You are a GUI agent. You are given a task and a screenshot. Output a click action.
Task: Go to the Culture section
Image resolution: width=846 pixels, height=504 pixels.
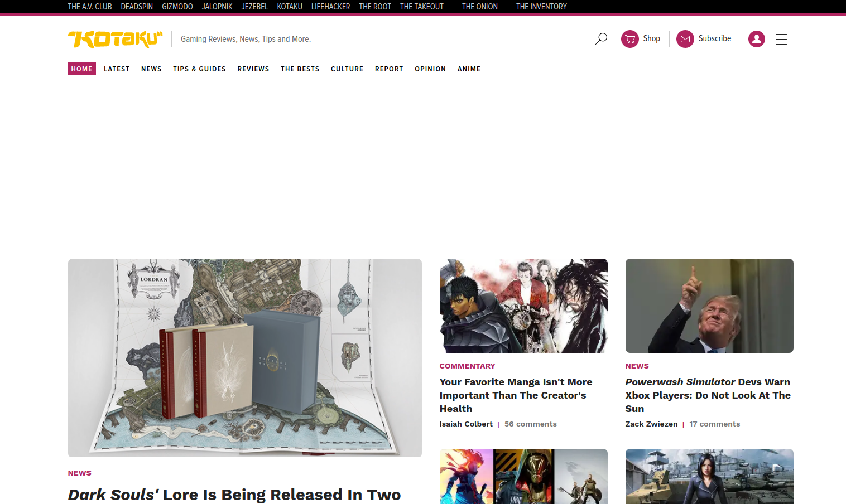[347, 69]
